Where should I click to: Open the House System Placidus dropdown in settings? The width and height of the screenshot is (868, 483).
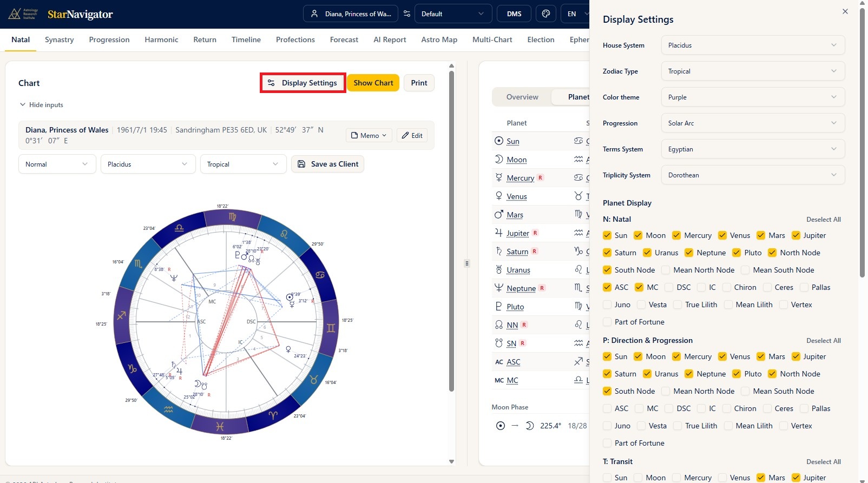(x=753, y=45)
